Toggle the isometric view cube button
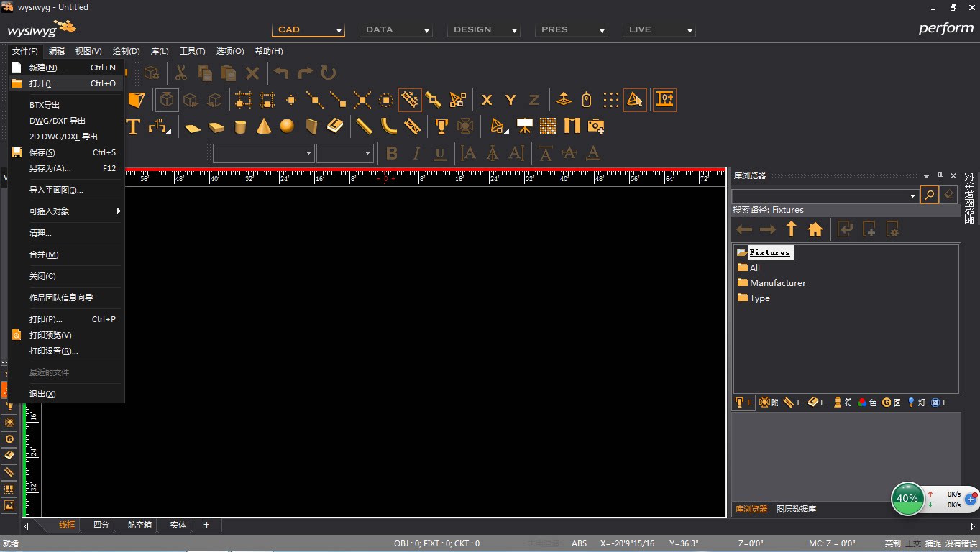The height and width of the screenshot is (552, 980). click(x=167, y=100)
